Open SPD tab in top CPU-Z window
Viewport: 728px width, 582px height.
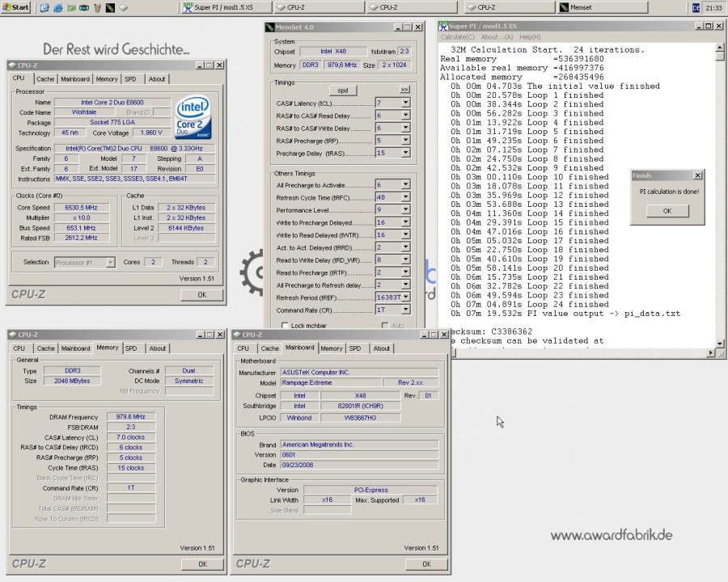point(130,79)
